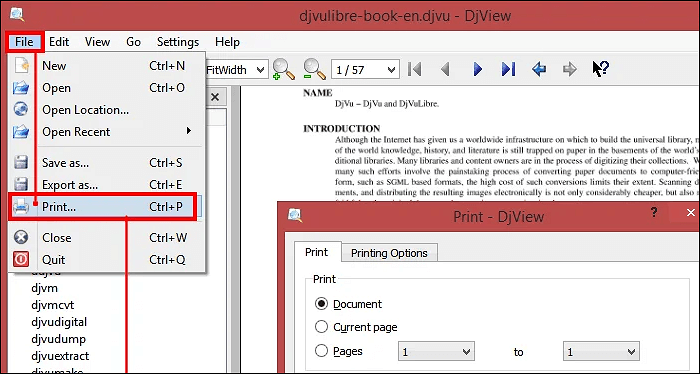Choose New from the File menu
The height and width of the screenshot is (374, 700).
click(x=107, y=66)
